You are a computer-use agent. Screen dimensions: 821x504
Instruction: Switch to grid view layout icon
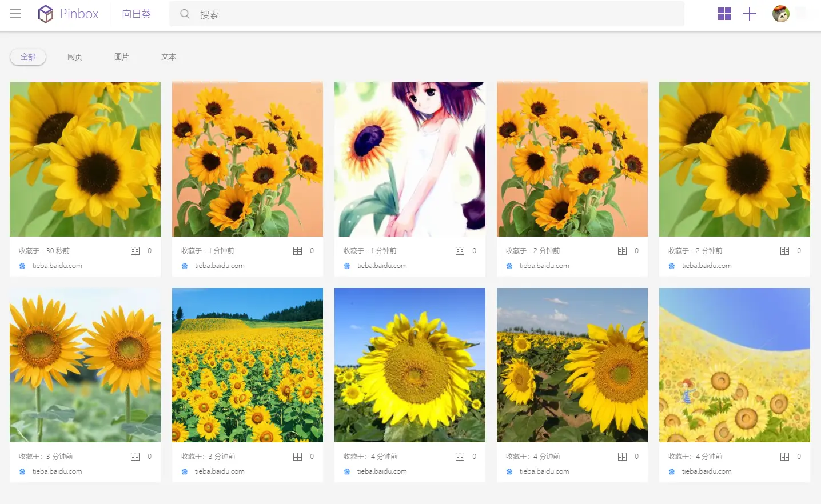724,14
